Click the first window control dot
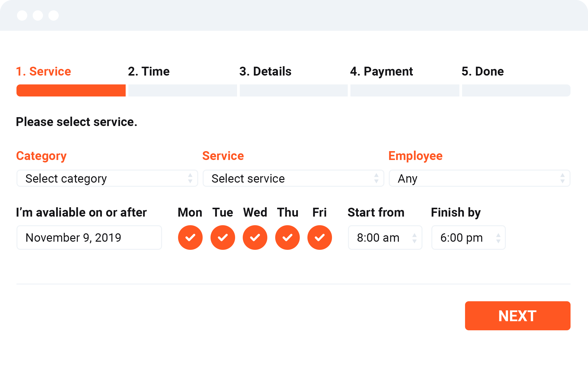This screenshot has height=365, width=588. [22, 16]
